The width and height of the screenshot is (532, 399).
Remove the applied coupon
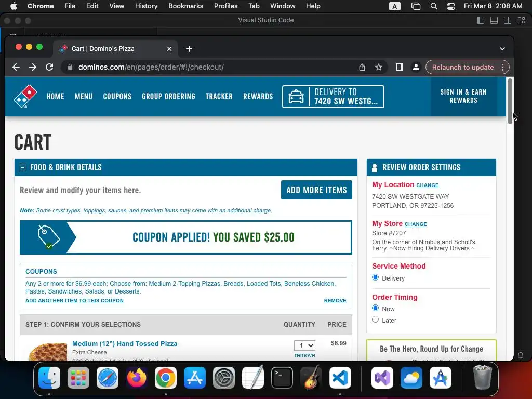[335, 301]
